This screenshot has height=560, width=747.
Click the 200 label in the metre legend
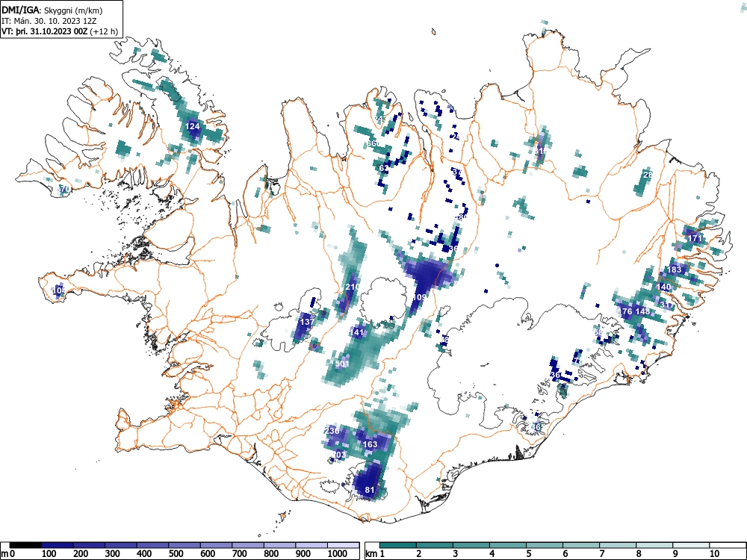coord(81,553)
